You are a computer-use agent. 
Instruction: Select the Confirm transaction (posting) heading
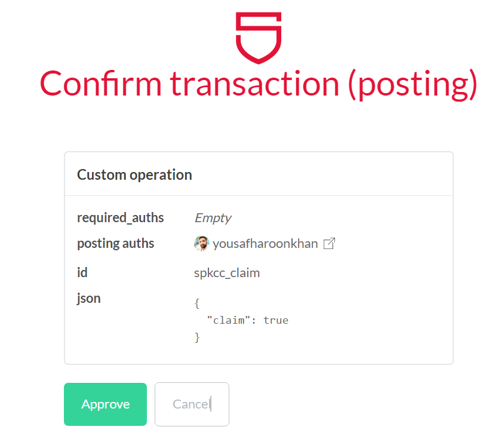click(259, 84)
